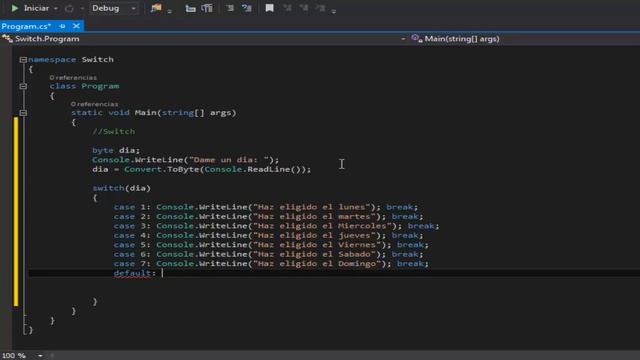Open references link above static void Main
The width and height of the screenshot is (640, 360).
click(x=94, y=104)
